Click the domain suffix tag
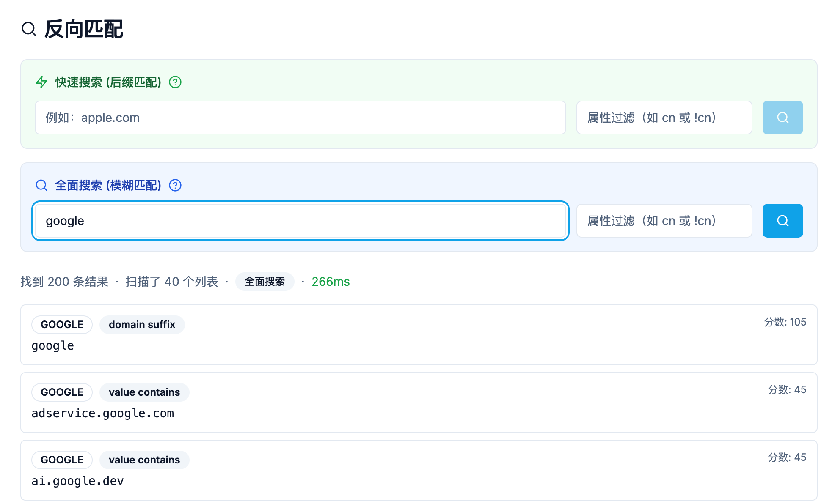Viewport: 832px width, 504px height. pos(142,325)
